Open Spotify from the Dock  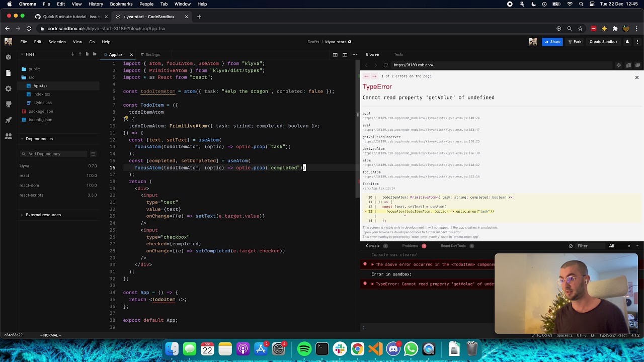point(304,348)
